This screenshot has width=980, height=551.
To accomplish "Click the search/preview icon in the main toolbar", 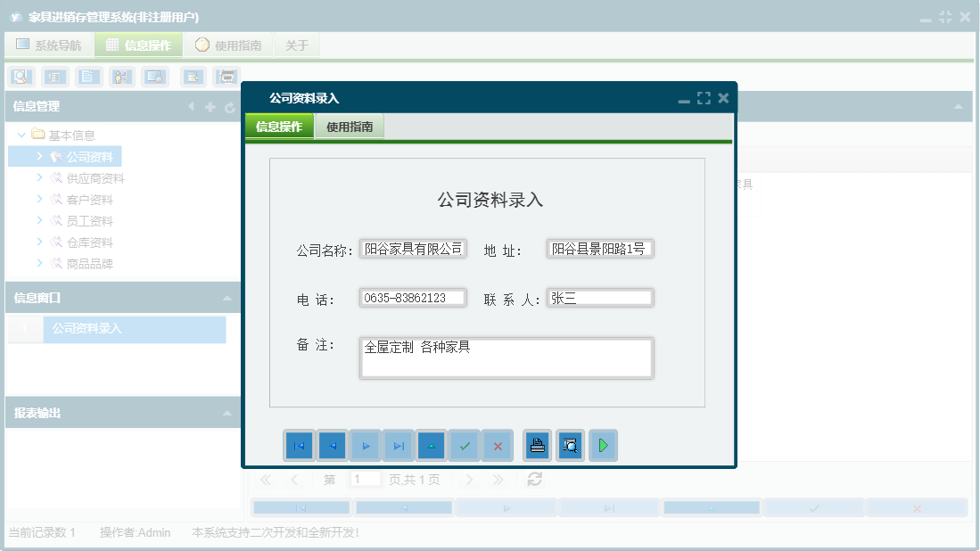I will point(20,77).
